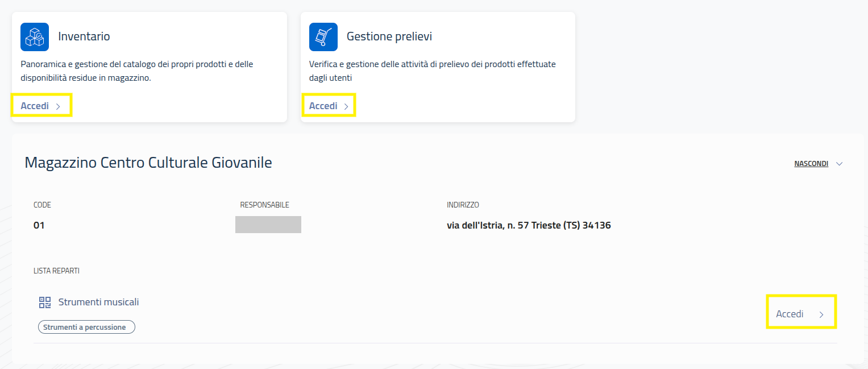Click the arrow next to Gestione prelievi's Accedi
This screenshot has width=868, height=369.
click(346, 106)
